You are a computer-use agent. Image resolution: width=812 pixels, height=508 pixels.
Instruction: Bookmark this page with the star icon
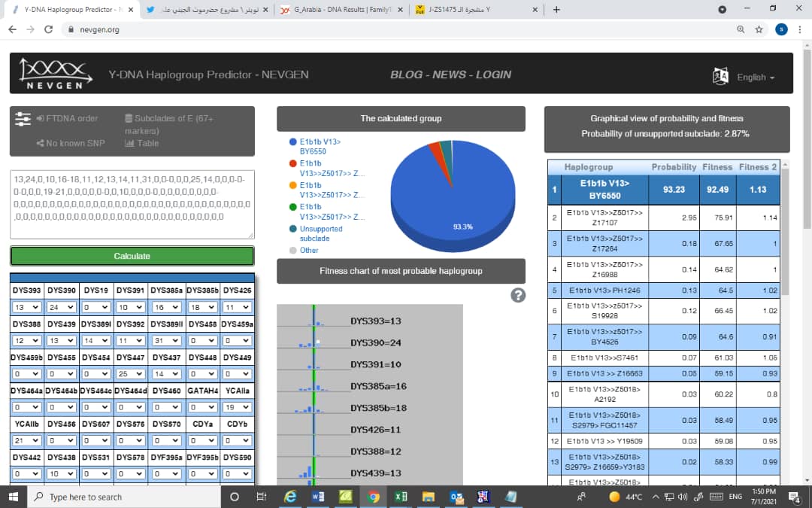[759, 29]
